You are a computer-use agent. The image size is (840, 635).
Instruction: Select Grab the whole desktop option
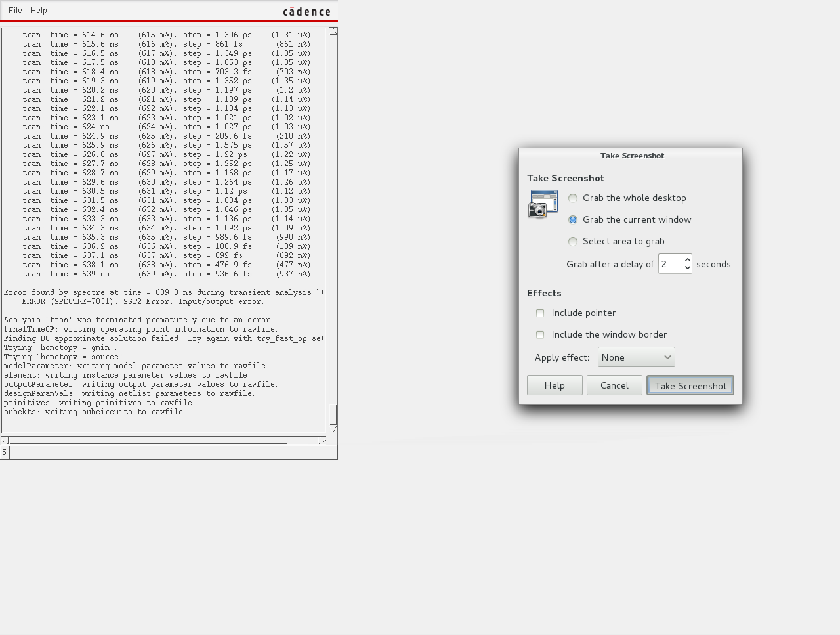click(x=572, y=198)
